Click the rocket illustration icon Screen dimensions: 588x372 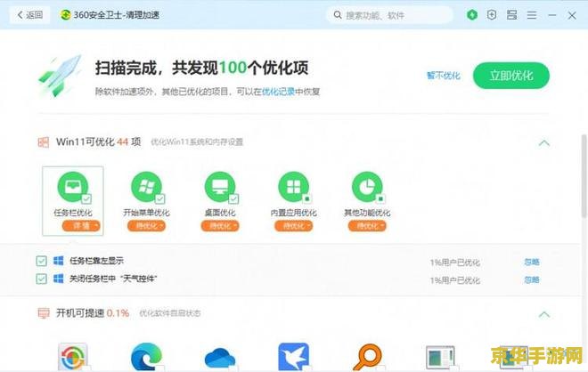pos(60,76)
